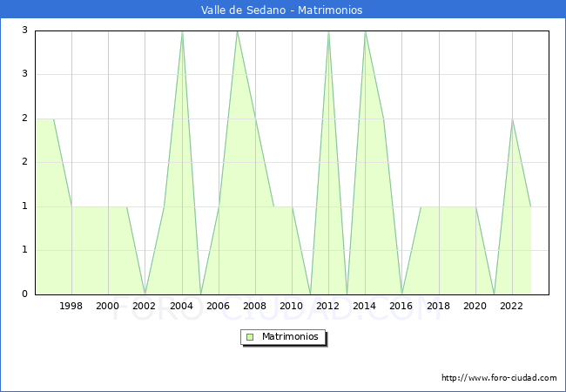Click the chart title Valle de Sedano - Matrimonios
The height and width of the screenshot is (392, 566).
tap(282, 10)
